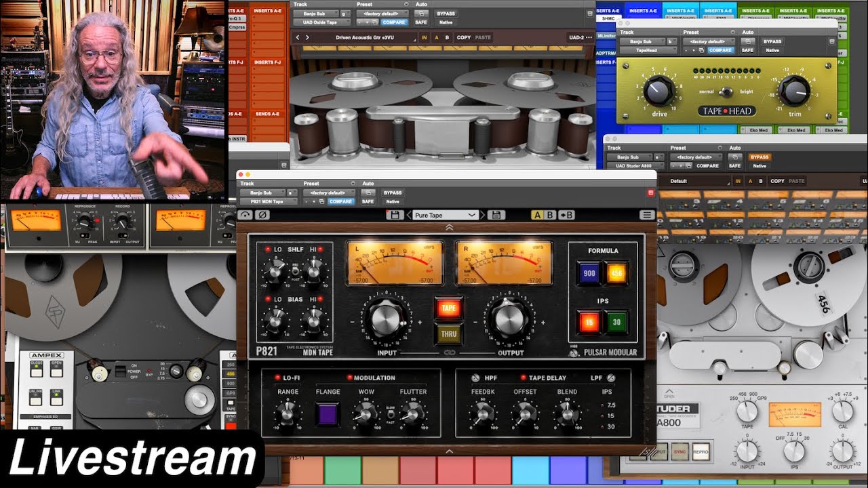Toggle the FLANGE purple button
The width and height of the screenshot is (868, 488).
point(328,413)
